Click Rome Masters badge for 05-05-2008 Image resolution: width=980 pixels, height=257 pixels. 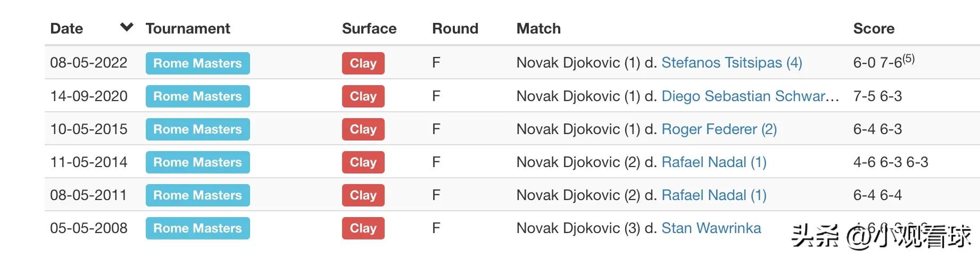coord(197,228)
